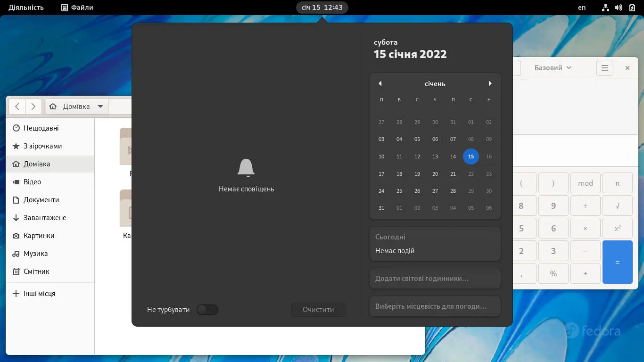Go forward using the Files forward arrow
The image size is (644, 362).
(x=33, y=107)
